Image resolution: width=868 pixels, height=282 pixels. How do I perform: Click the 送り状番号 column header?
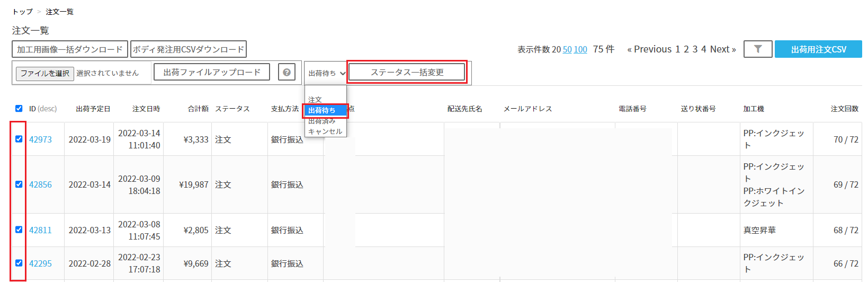coord(699,109)
